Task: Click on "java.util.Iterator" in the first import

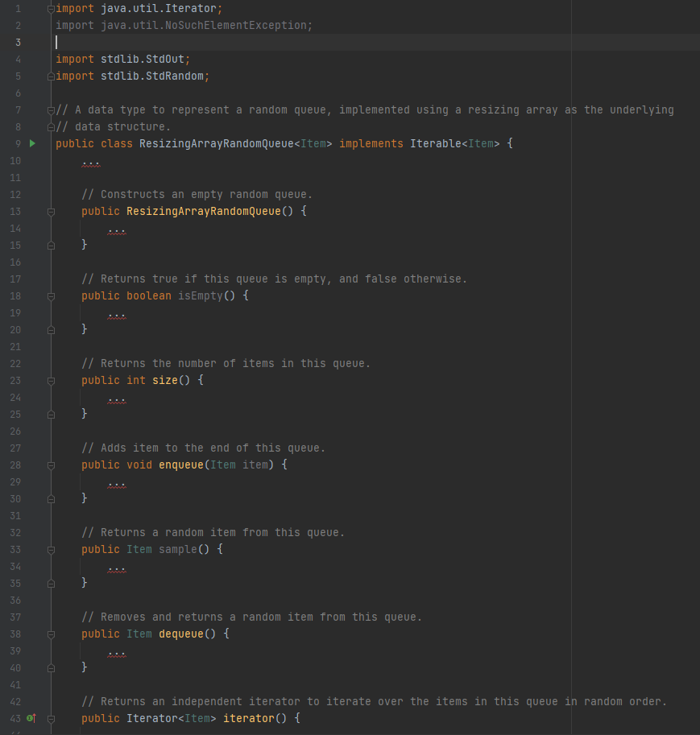Action: [159, 8]
